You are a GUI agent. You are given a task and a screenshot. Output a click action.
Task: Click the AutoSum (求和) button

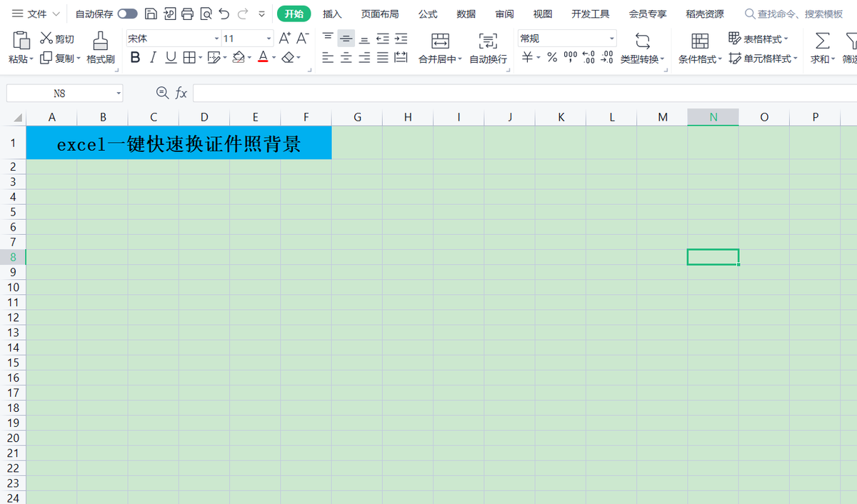(823, 49)
